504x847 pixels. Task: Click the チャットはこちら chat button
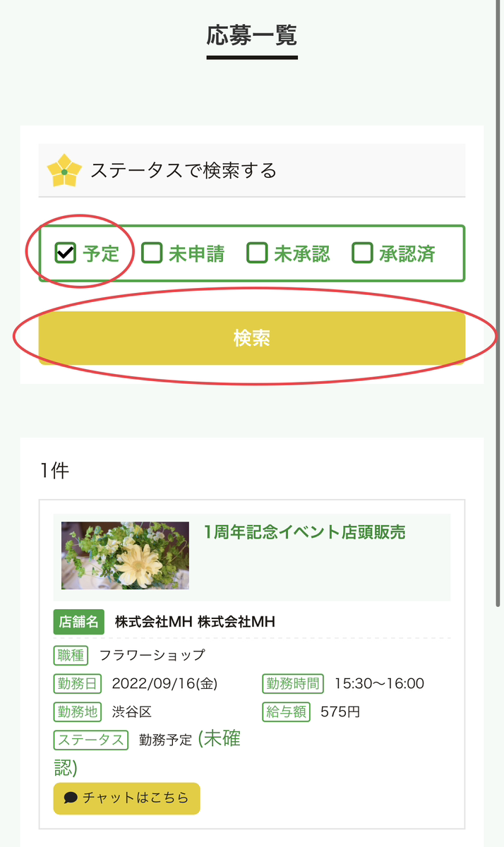[x=126, y=798]
